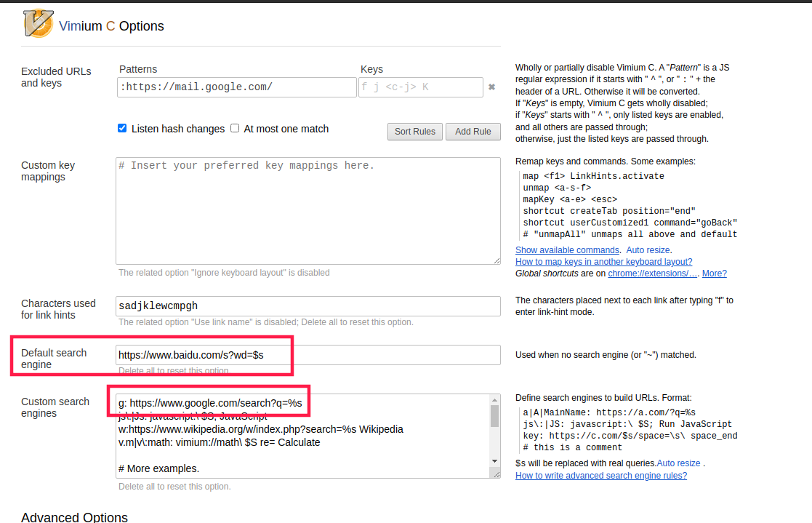Click the Vimium C logo icon
This screenshot has width=812, height=523.
coord(39,23)
